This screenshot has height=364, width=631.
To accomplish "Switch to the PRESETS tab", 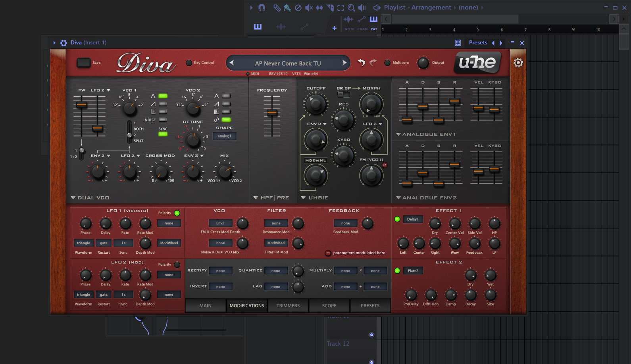I will [x=370, y=306].
